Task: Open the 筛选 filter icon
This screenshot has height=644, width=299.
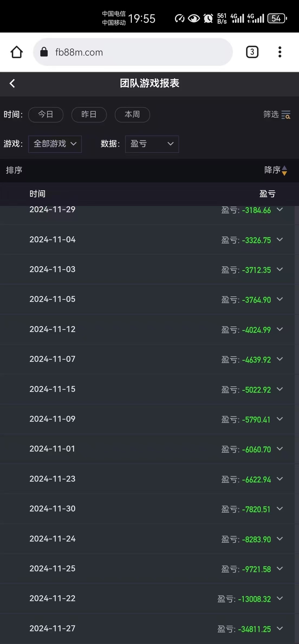Action: coord(285,115)
